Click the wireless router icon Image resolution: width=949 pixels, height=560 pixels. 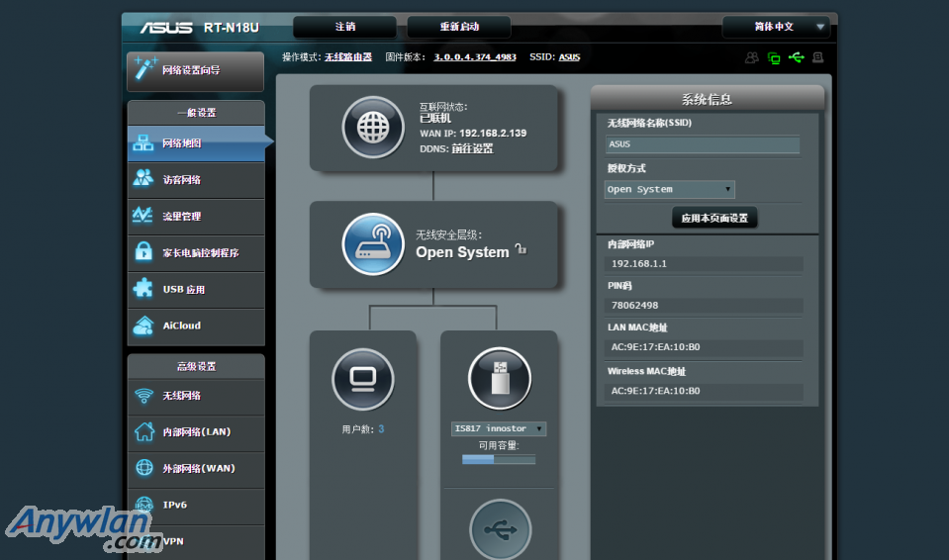(373, 244)
